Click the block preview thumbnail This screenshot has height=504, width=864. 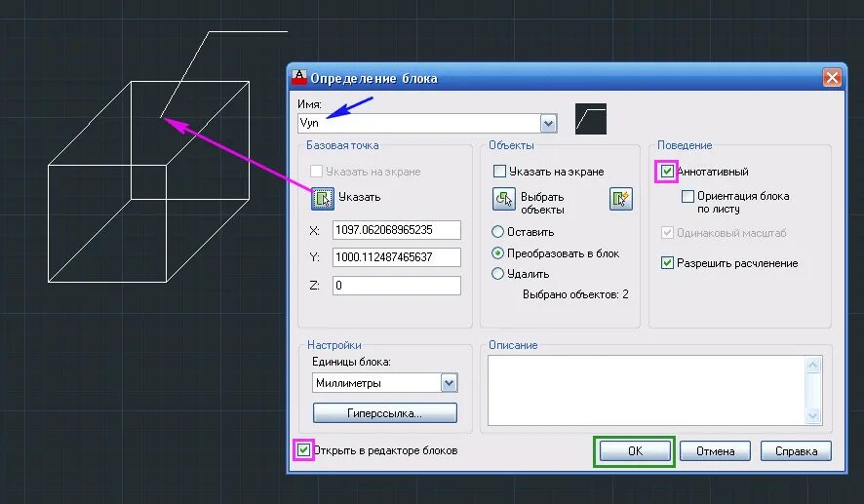591,119
